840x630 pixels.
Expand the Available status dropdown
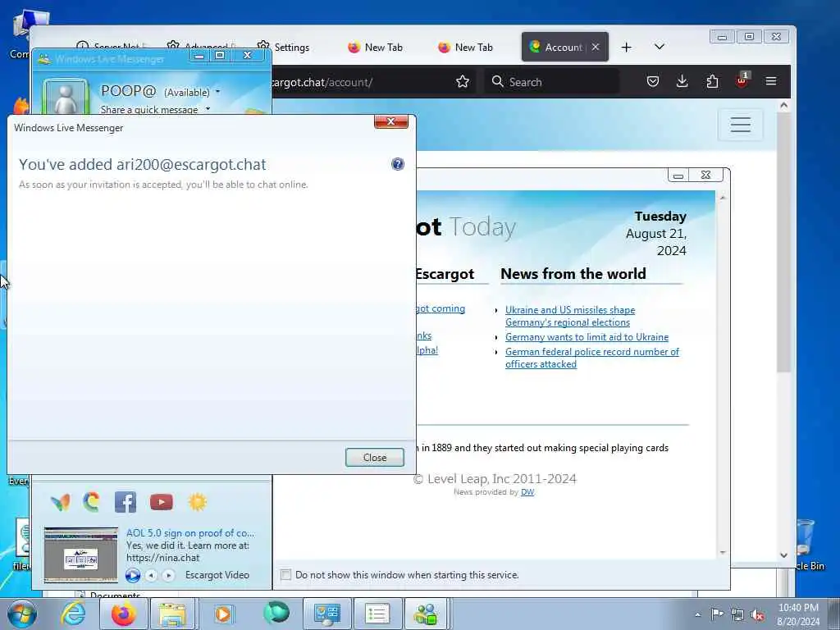tap(217, 92)
